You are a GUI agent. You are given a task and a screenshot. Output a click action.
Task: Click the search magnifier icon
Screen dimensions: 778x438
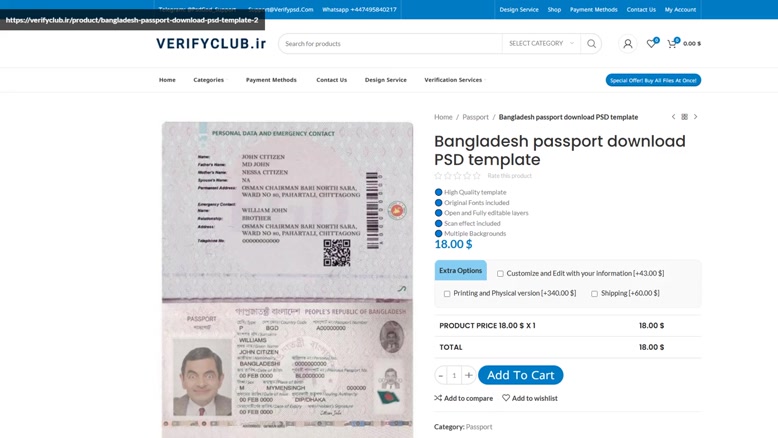(x=591, y=44)
